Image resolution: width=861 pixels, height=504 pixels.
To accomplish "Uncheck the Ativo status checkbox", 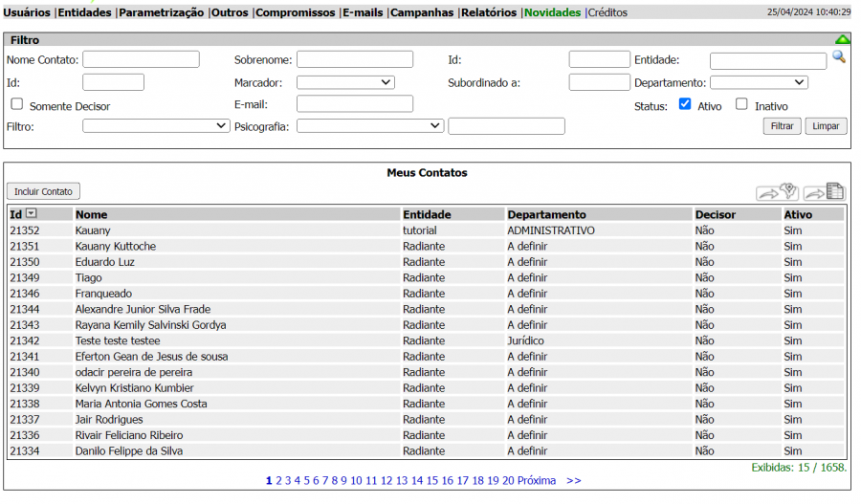I will click(685, 104).
